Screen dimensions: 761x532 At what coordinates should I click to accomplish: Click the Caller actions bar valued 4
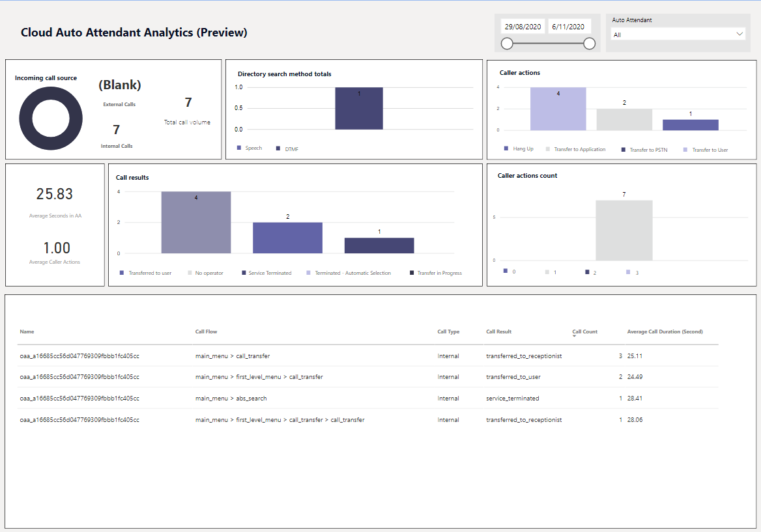[558, 109]
